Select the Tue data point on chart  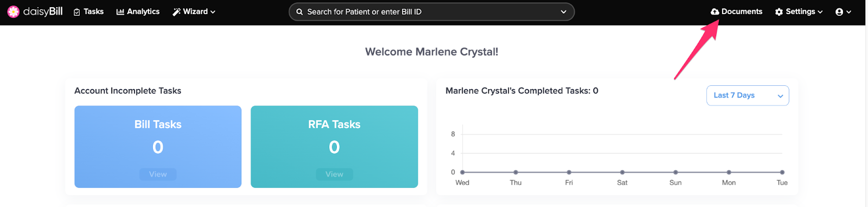coord(782,172)
